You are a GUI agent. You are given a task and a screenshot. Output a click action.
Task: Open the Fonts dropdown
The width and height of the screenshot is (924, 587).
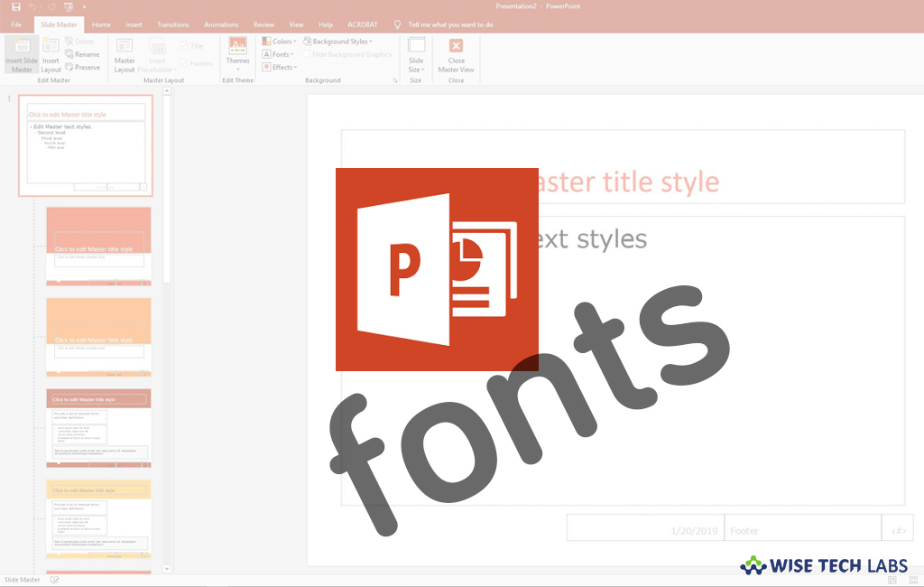tap(279, 54)
